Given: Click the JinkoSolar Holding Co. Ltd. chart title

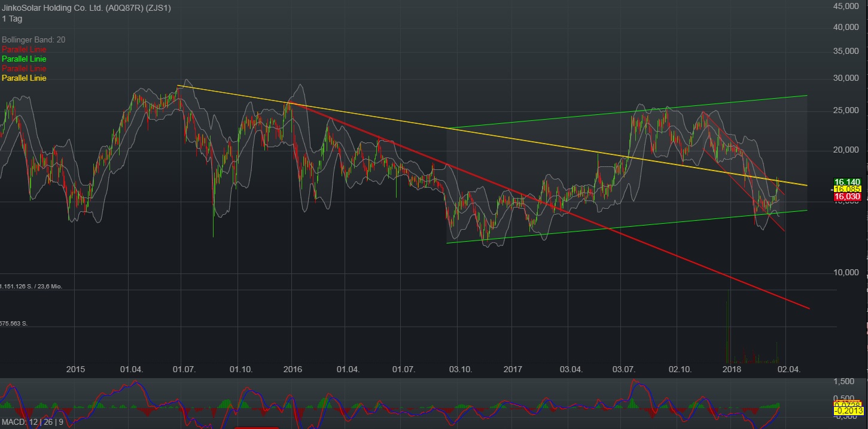Looking at the screenshot, I should (x=86, y=8).
